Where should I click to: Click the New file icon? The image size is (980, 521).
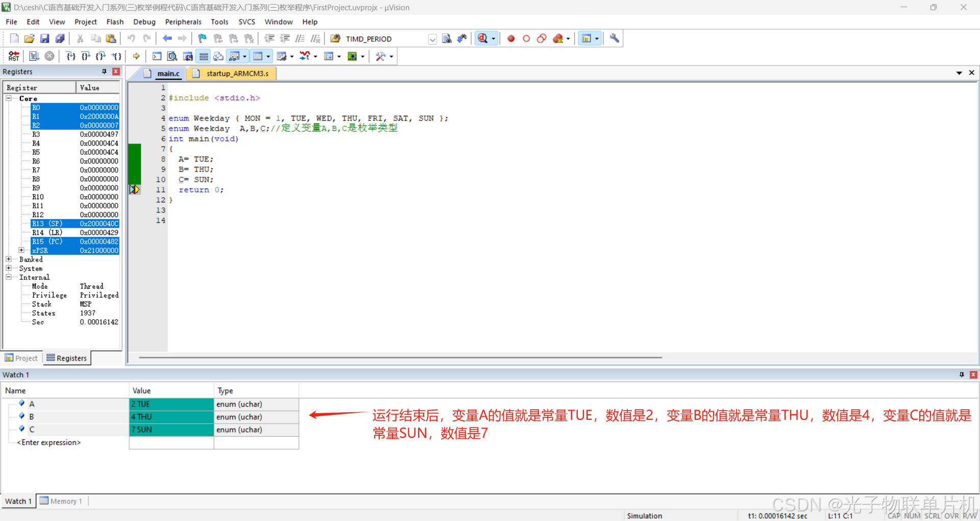click(14, 38)
